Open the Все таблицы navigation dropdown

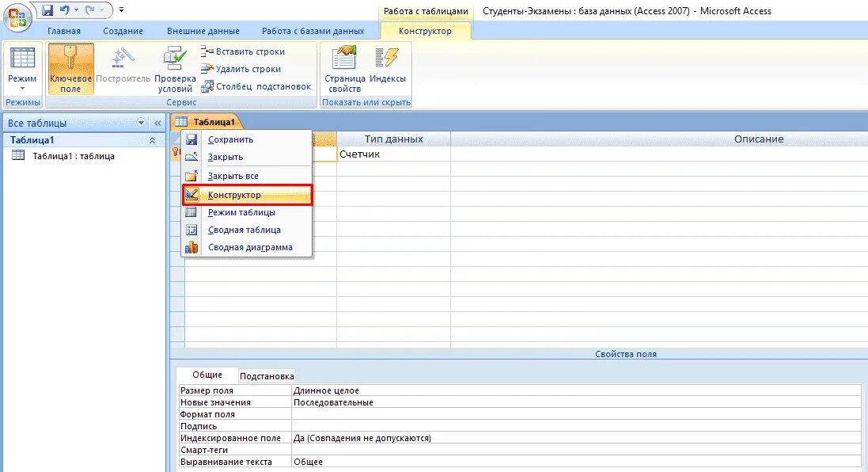pyautogui.click(x=141, y=123)
